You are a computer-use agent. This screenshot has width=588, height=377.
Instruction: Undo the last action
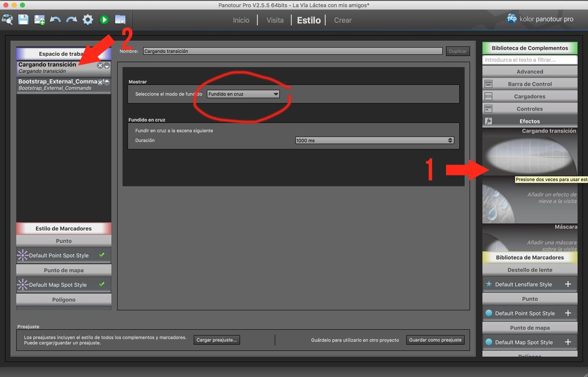click(55, 19)
